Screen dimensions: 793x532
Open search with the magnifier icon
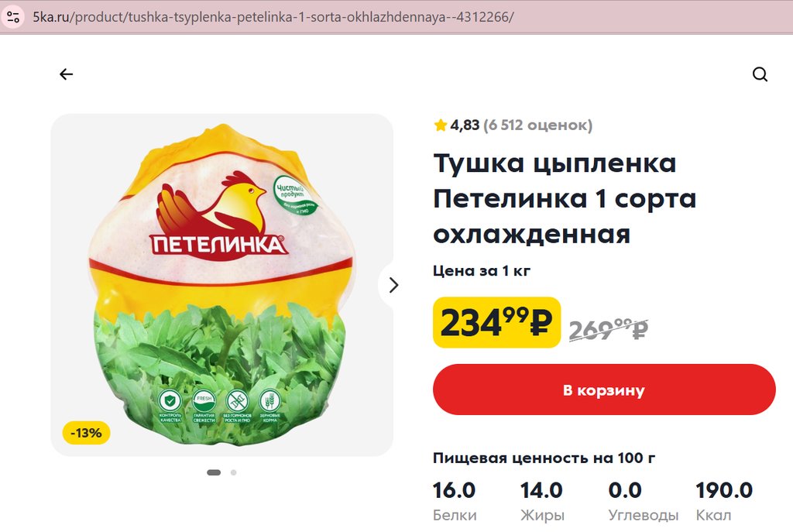point(760,74)
